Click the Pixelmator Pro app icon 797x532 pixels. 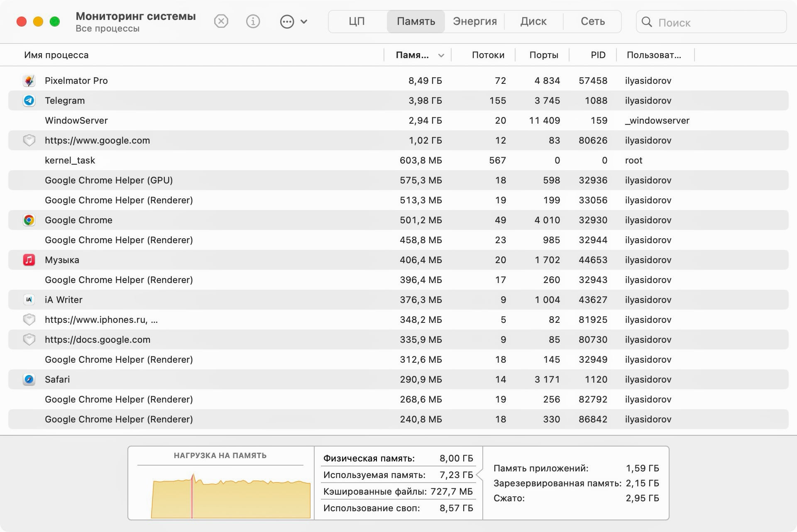click(29, 81)
